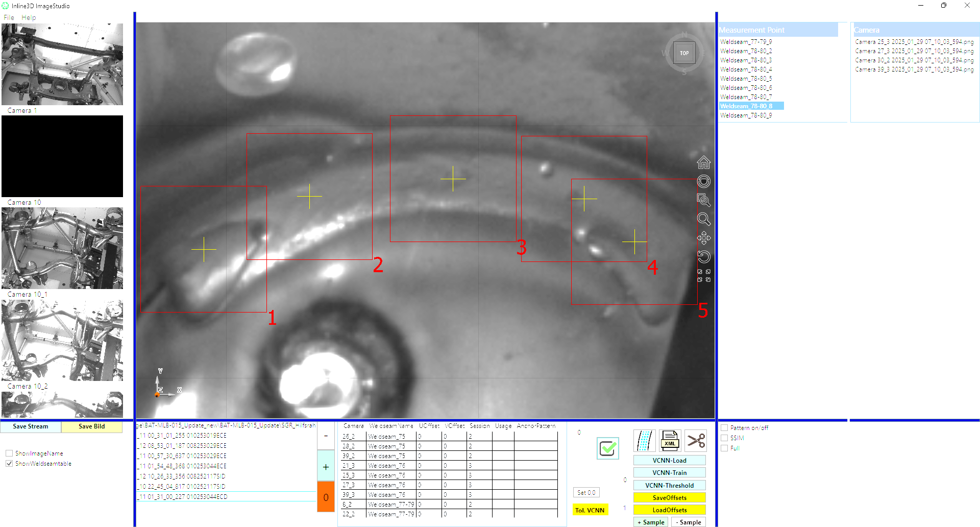Select highlighted Weldseam_78-80_8 entry
980x527 pixels.
(x=751, y=106)
